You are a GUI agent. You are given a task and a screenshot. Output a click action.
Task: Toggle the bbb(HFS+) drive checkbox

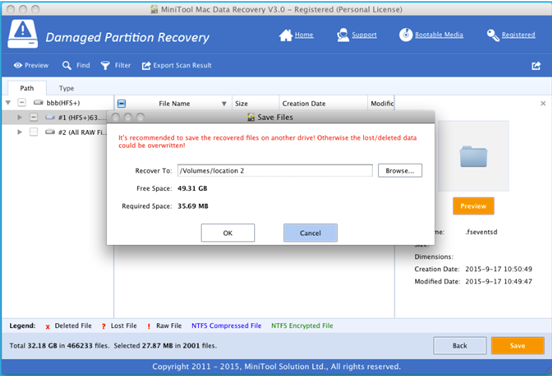(x=22, y=102)
